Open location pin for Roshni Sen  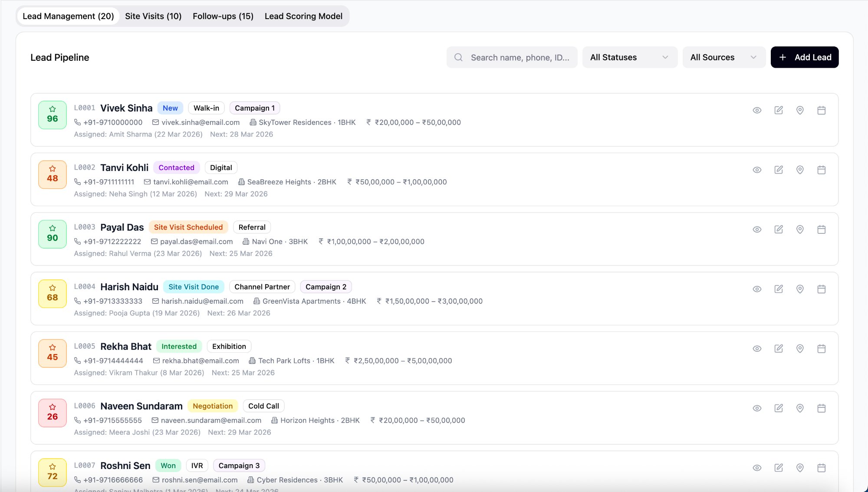[x=800, y=468]
